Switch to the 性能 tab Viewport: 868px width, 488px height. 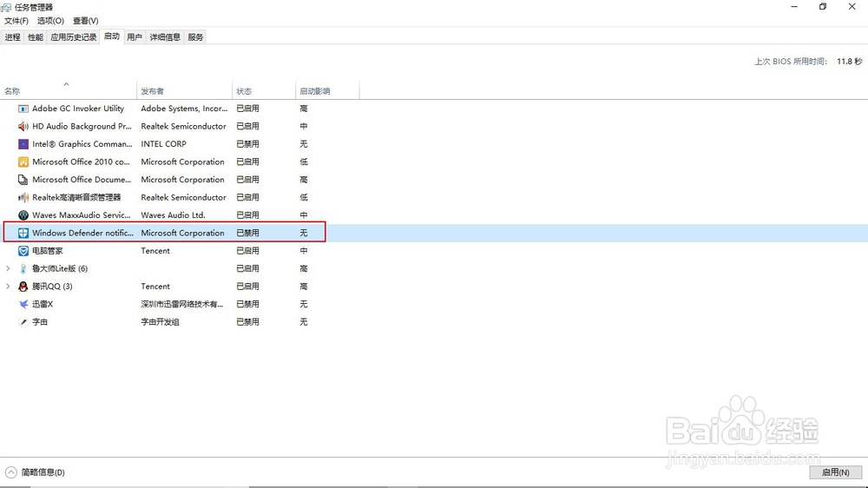coord(36,37)
